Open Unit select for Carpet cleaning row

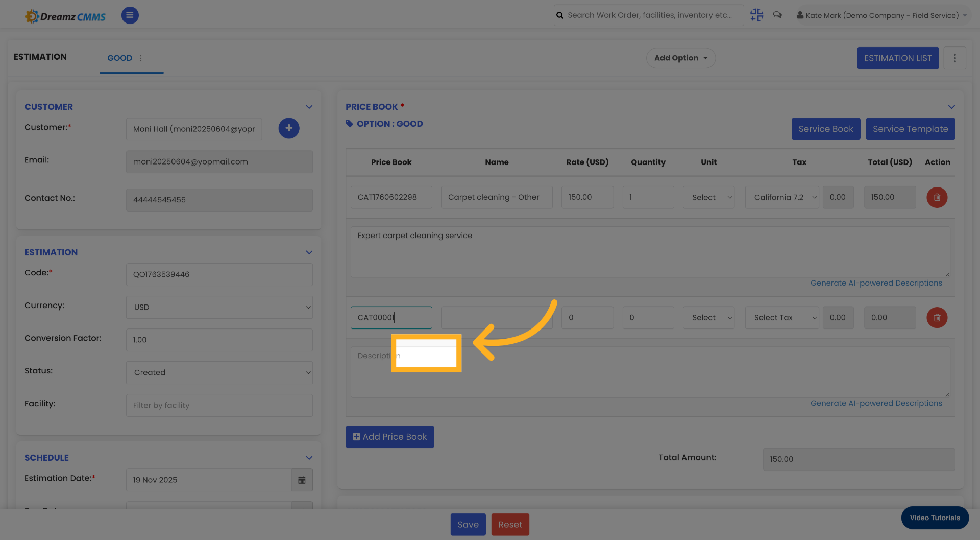coord(708,197)
